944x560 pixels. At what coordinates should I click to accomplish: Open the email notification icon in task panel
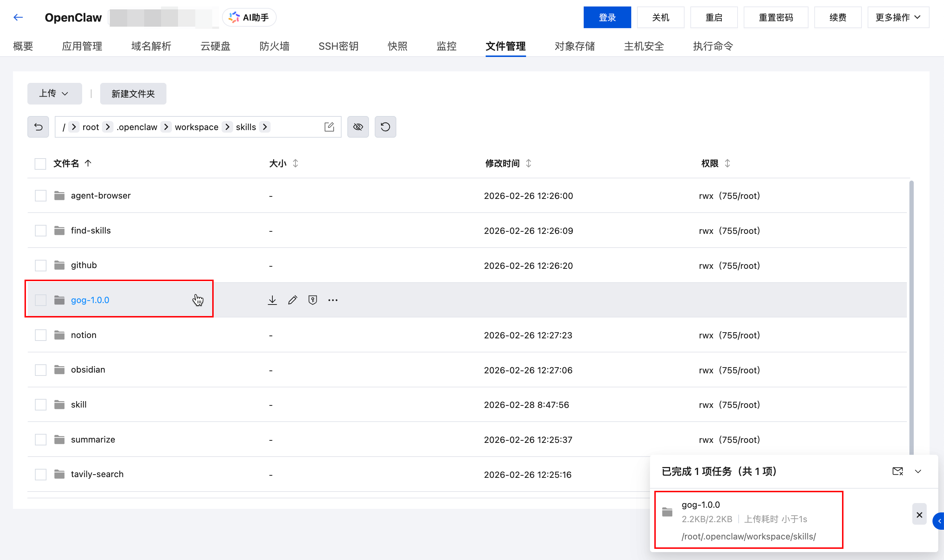[x=898, y=471]
